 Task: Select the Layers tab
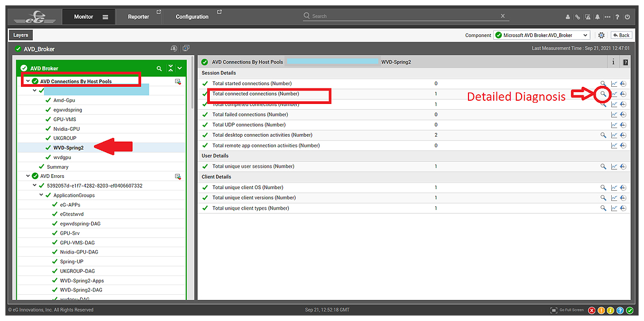coord(21,35)
